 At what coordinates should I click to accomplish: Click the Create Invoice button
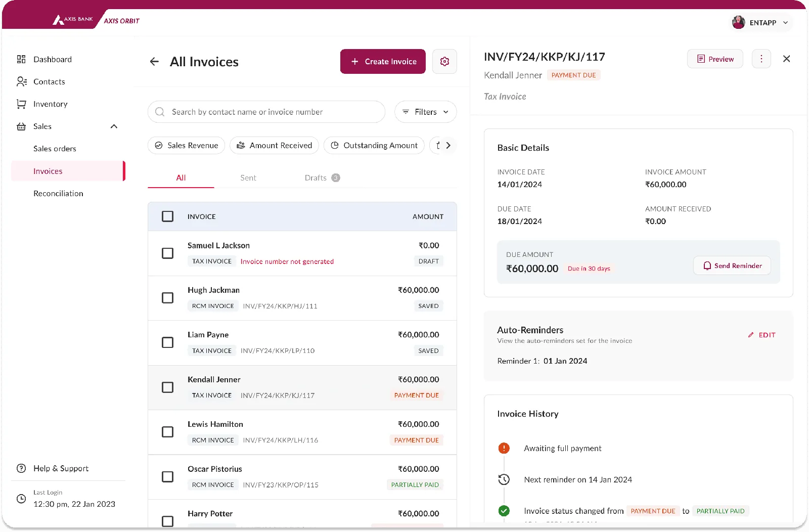point(383,61)
